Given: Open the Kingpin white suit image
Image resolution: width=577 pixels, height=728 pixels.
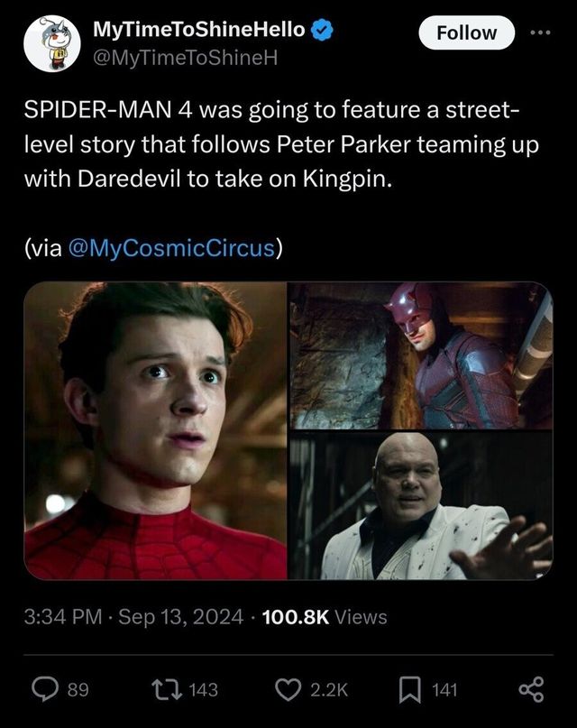Looking at the screenshot, I should 421,505.
